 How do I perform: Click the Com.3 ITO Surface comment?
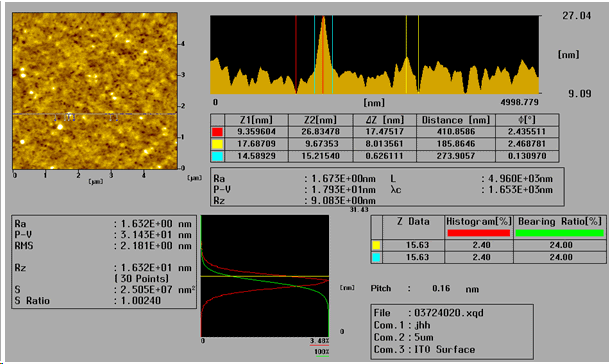424,350
